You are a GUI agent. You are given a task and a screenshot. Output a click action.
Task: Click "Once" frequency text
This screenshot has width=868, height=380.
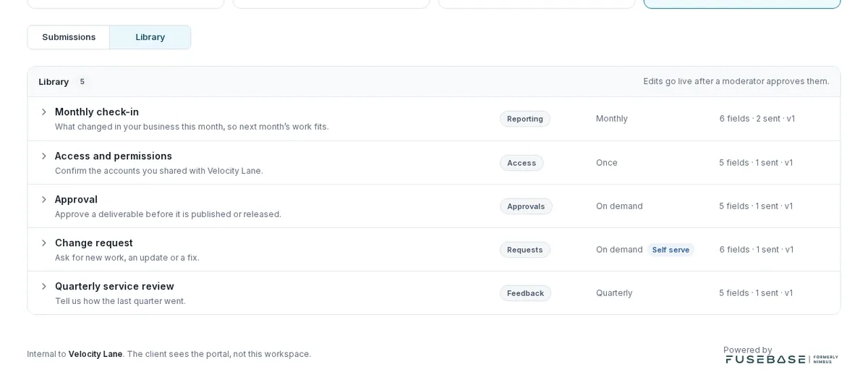pyautogui.click(x=607, y=163)
